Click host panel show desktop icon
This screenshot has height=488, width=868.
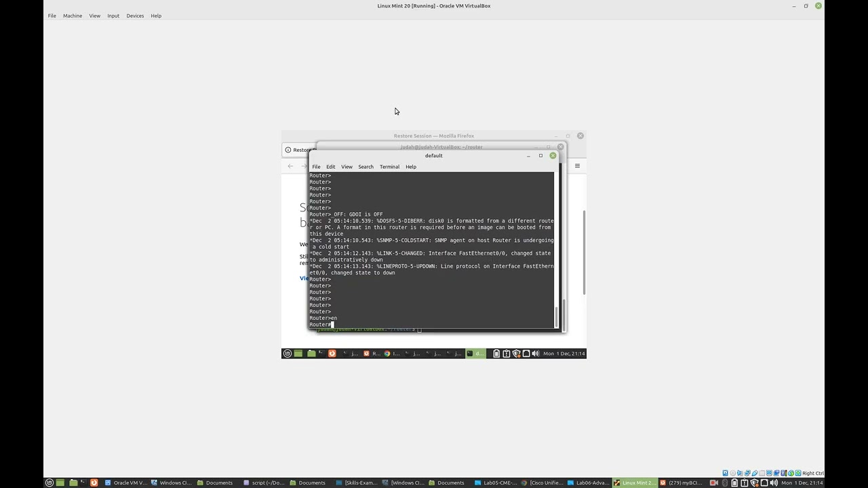[x=60, y=483]
